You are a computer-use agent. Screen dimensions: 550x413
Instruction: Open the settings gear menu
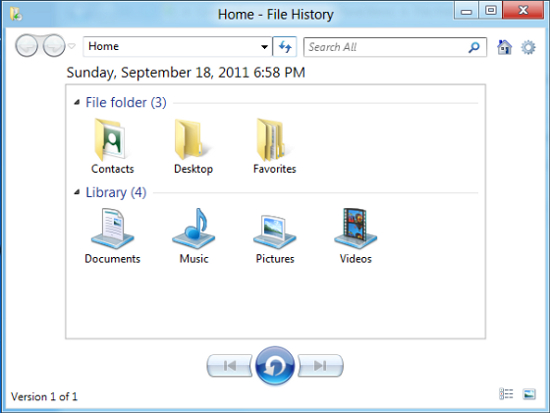528,47
